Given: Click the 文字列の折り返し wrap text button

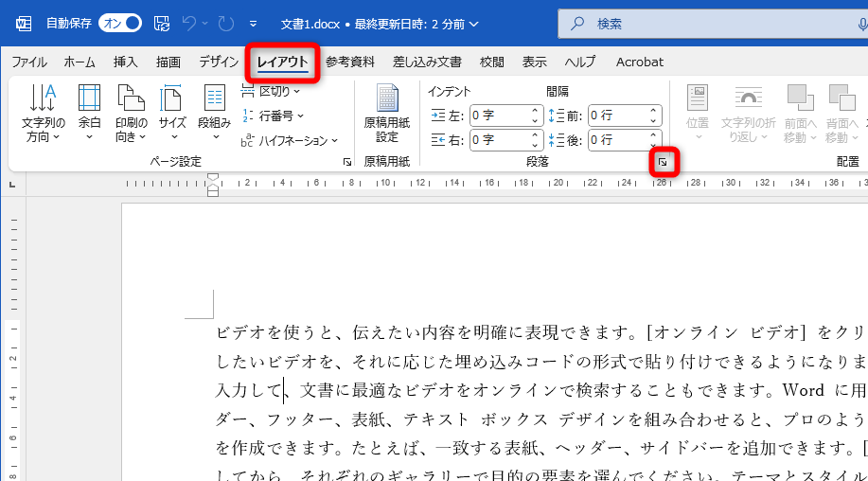Looking at the screenshot, I should [748, 113].
